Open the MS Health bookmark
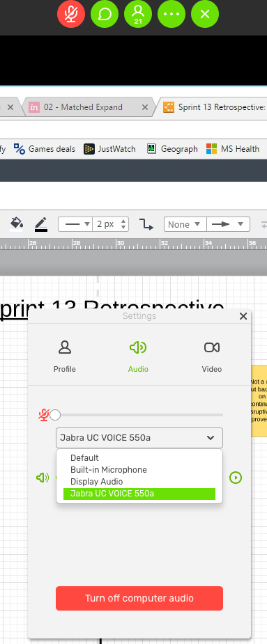Viewport: 267px width, 644px height. (x=233, y=149)
